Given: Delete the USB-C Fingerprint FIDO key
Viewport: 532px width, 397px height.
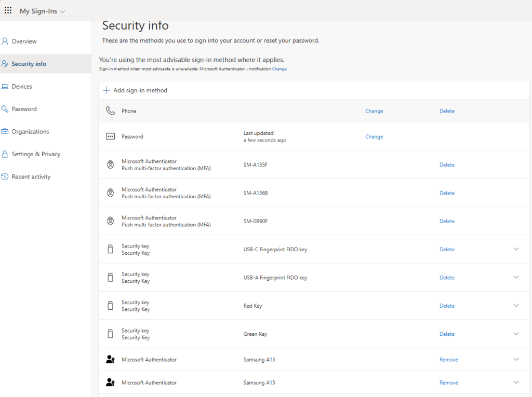Looking at the screenshot, I should coord(447,249).
